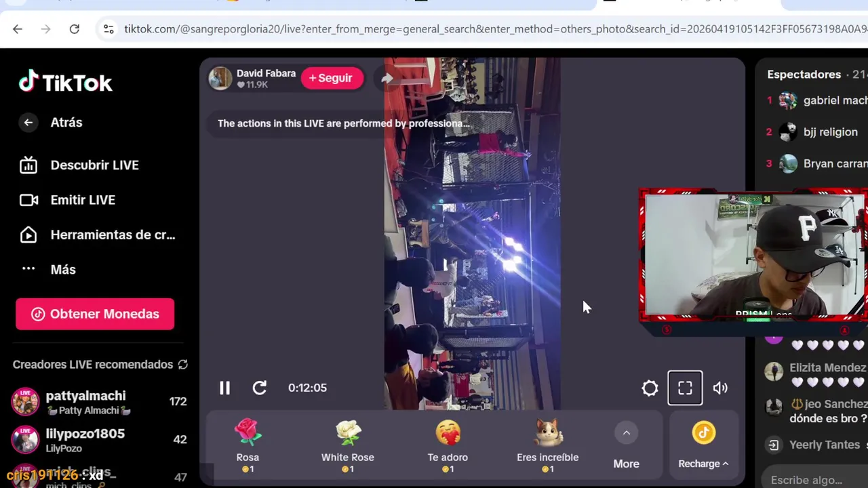Click Creadores LIVE recomendados heading

tap(93, 365)
